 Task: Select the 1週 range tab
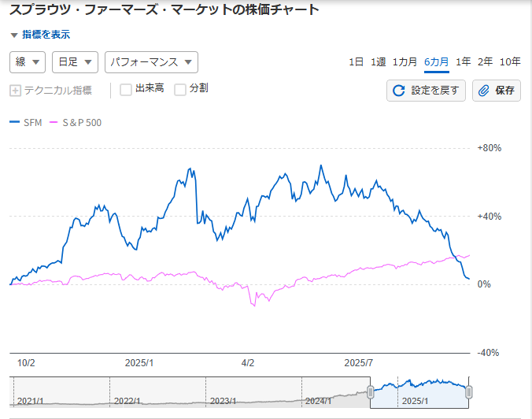(x=378, y=61)
